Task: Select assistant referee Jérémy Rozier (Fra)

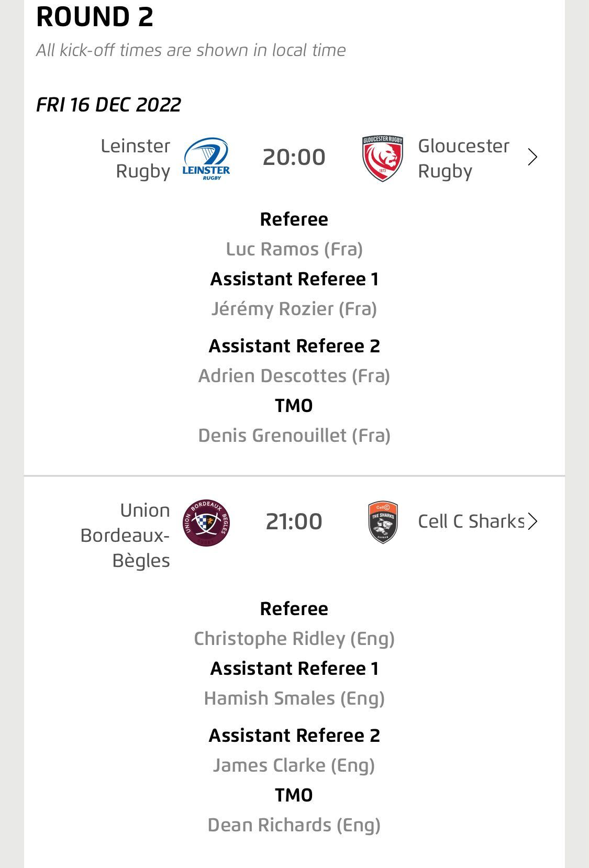Action: [294, 309]
